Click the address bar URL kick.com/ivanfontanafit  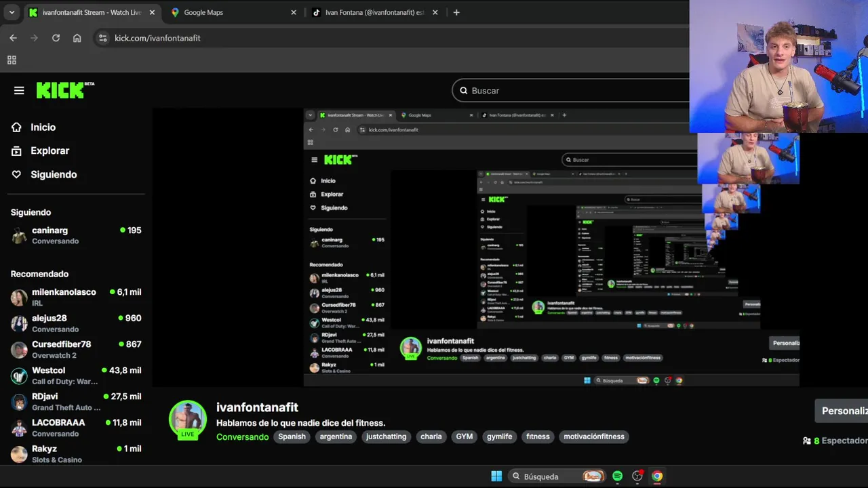(157, 38)
